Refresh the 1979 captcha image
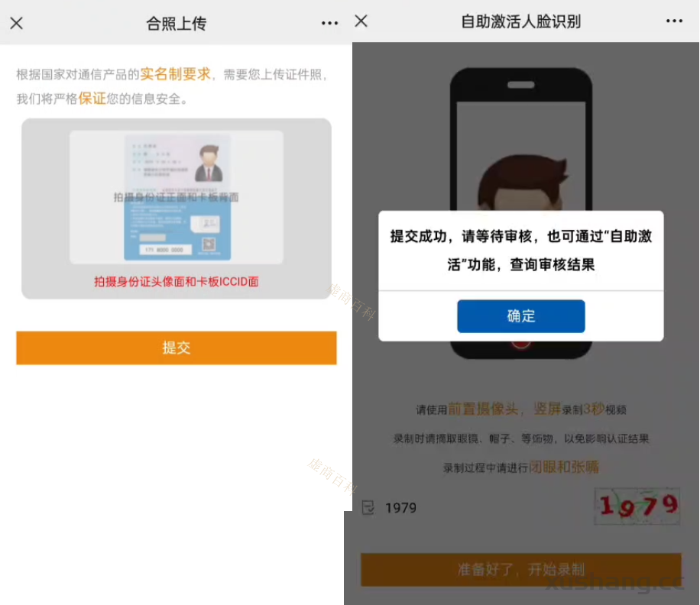 (x=637, y=506)
